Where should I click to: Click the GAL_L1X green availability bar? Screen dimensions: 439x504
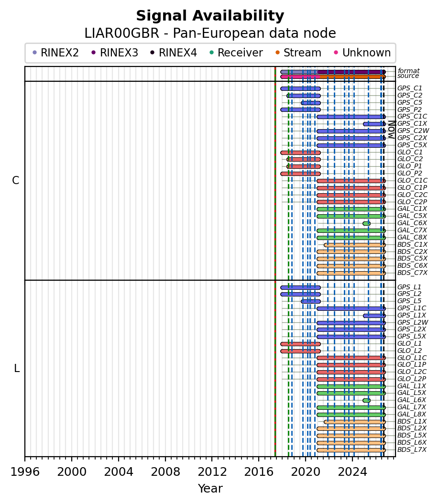351,386
